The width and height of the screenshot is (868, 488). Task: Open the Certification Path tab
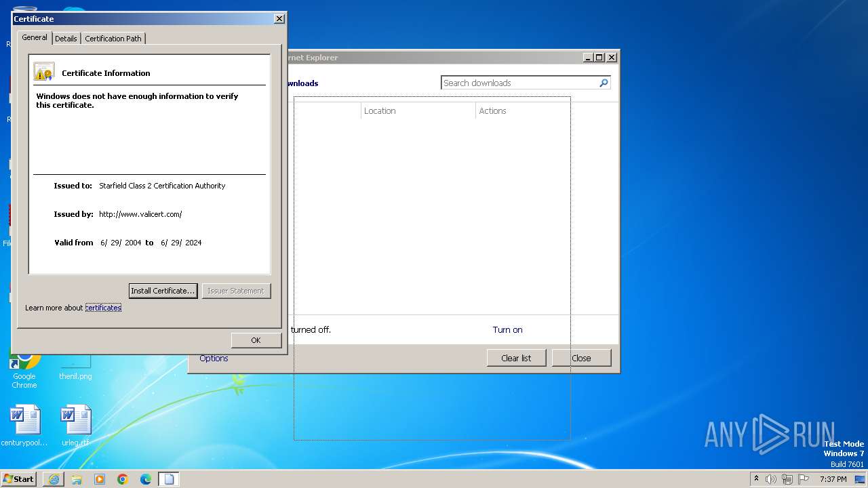point(113,39)
